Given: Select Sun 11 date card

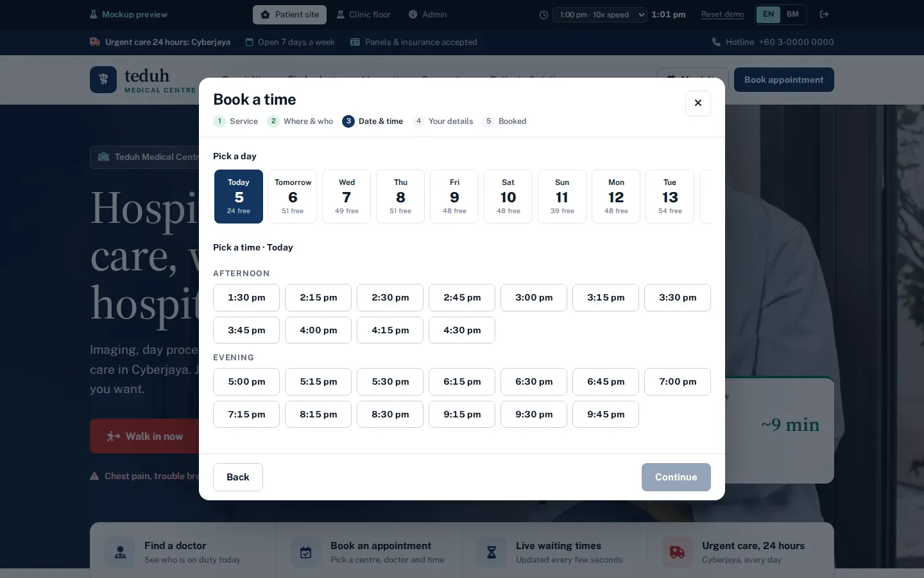Looking at the screenshot, I should pyautogui.click(x=562, y=197).
